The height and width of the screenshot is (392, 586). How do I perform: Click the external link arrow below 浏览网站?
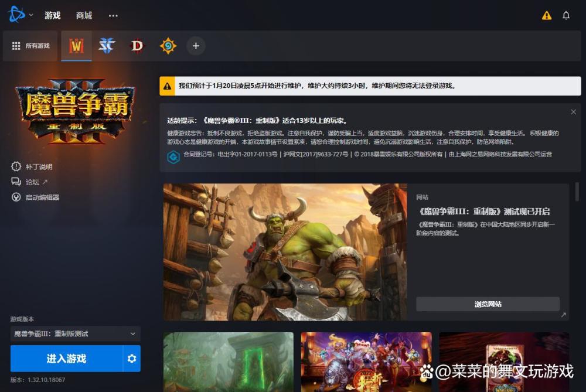click(563, 315)
